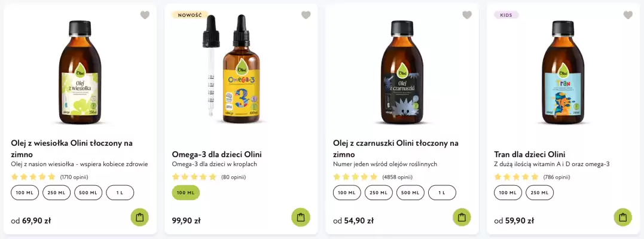Favorite the Olej z wiesiołka heart icon

tap(145, 15)
